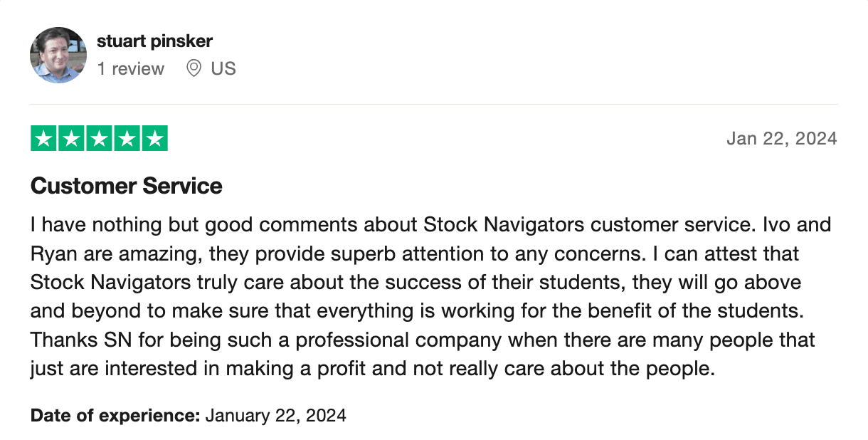Click the fourth green rating star
868x440 pixels.
point(127,138)
